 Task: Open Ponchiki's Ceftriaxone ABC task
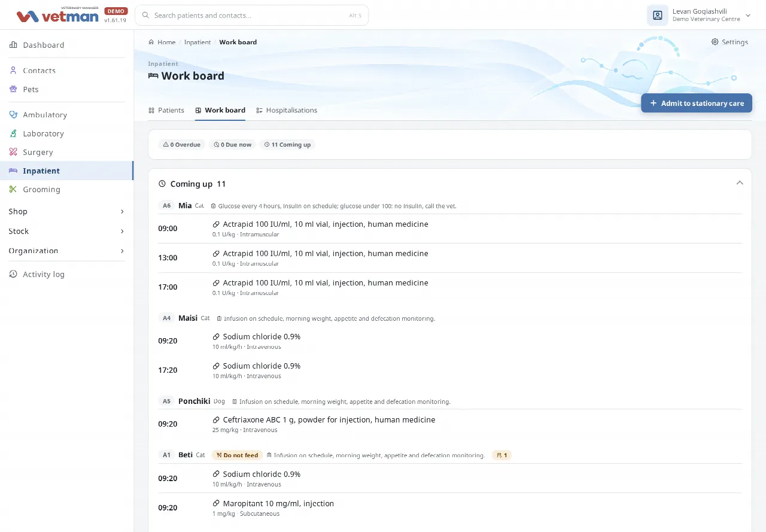(x=450, y=424)
